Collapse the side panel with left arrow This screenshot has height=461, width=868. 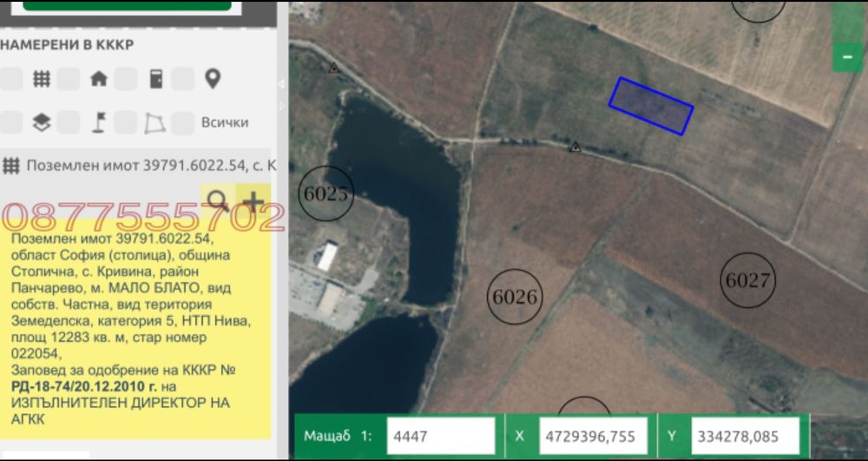coord(281,84)
